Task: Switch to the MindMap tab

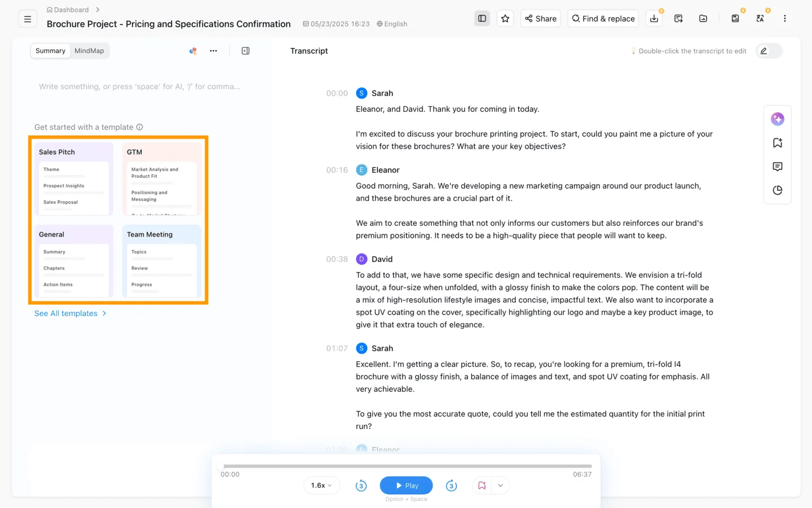Action: (89, 51)
